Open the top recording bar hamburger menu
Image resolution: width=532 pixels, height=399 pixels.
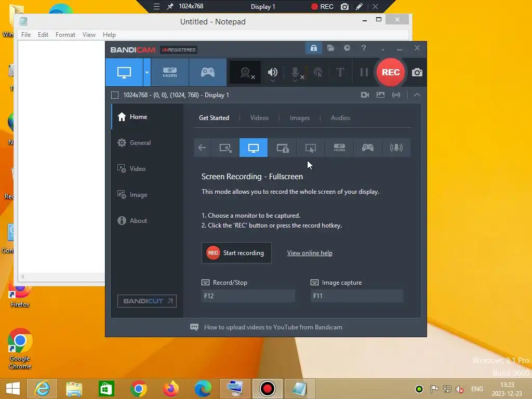click(x=156, y=6)
